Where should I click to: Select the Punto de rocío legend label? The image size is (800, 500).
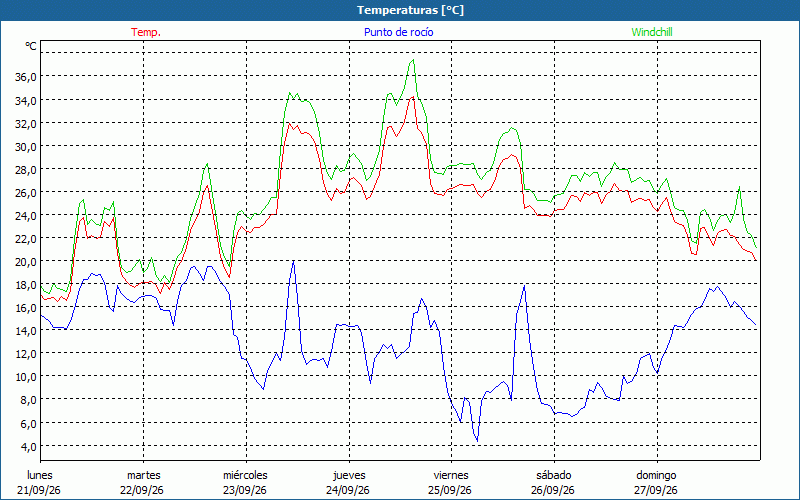[x=398, y=32]
